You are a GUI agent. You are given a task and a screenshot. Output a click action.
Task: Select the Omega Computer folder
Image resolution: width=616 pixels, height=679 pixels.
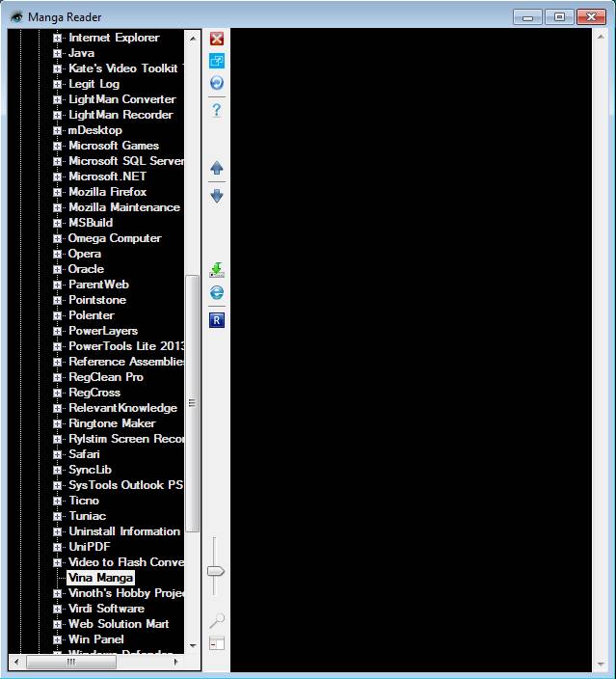pos(115,238)
